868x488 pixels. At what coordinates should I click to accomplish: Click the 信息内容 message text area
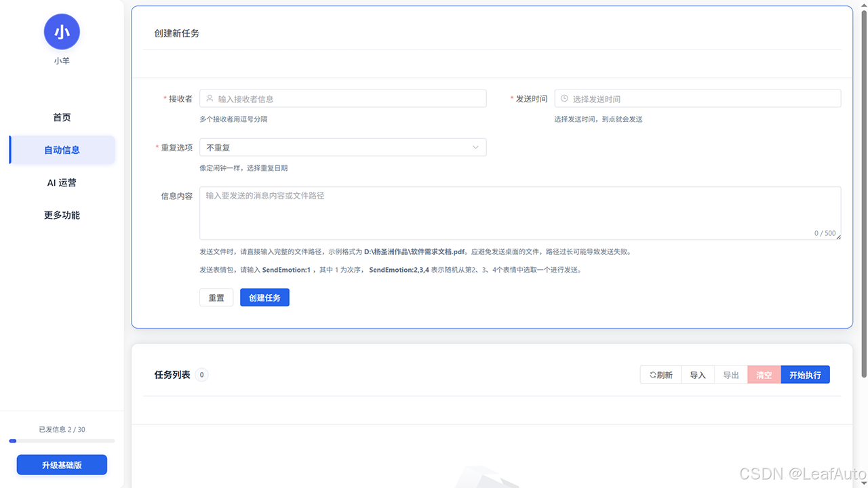click(x=519, y=211)
